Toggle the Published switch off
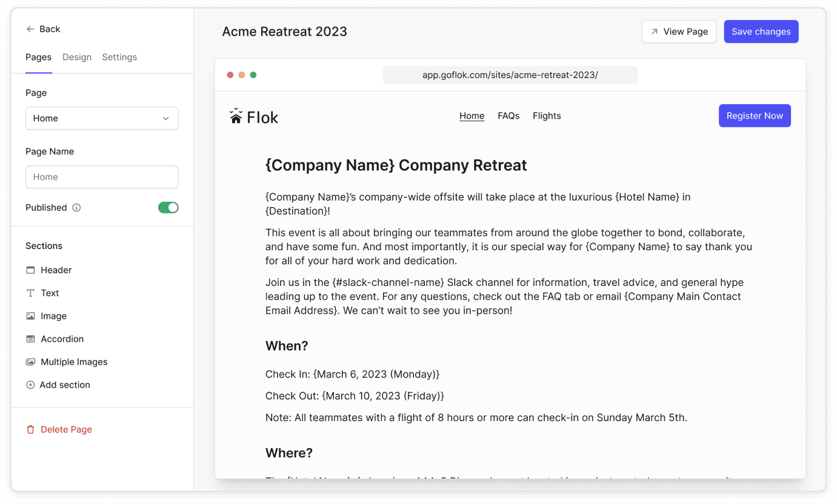 (168, 208)
